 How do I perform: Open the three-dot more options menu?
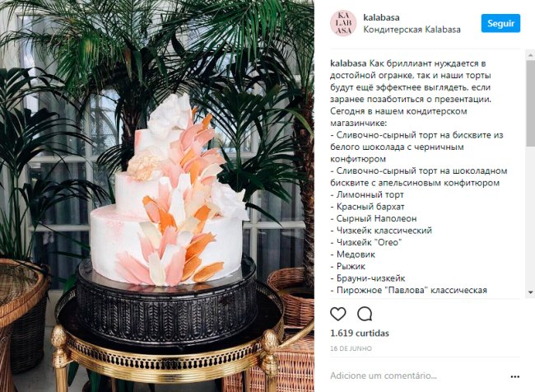[515, 376]
